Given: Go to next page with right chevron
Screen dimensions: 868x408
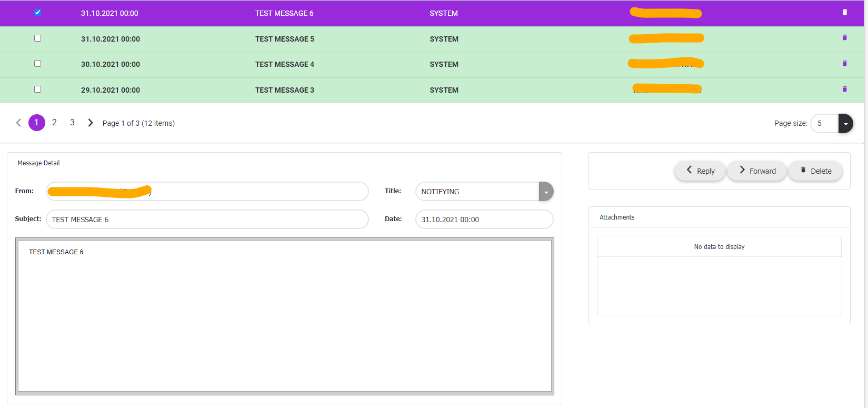Looking at the screenshot, I should point(91,123).
